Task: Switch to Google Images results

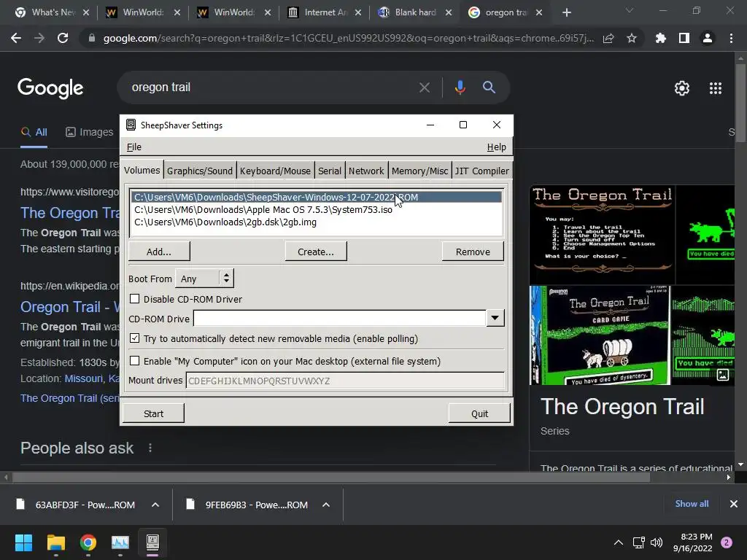Action: tap(90, 132)
